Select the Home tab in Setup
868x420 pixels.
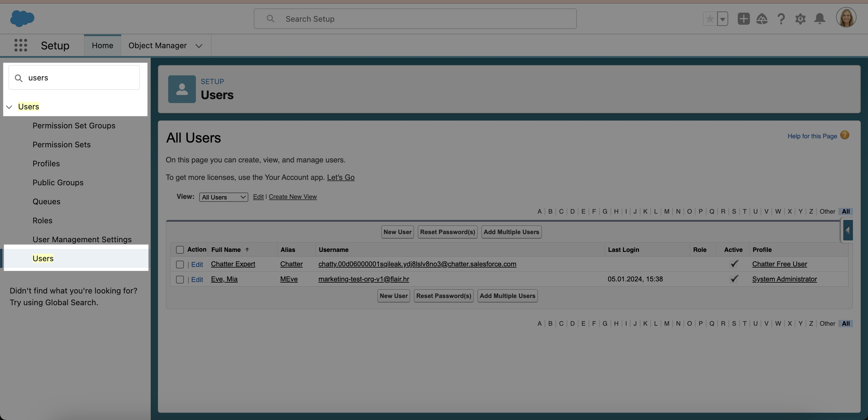tap(102, 45)
